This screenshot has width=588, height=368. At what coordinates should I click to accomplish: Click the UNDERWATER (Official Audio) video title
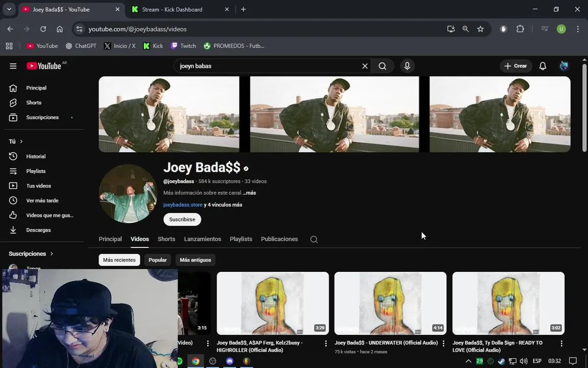click(386, 342)
